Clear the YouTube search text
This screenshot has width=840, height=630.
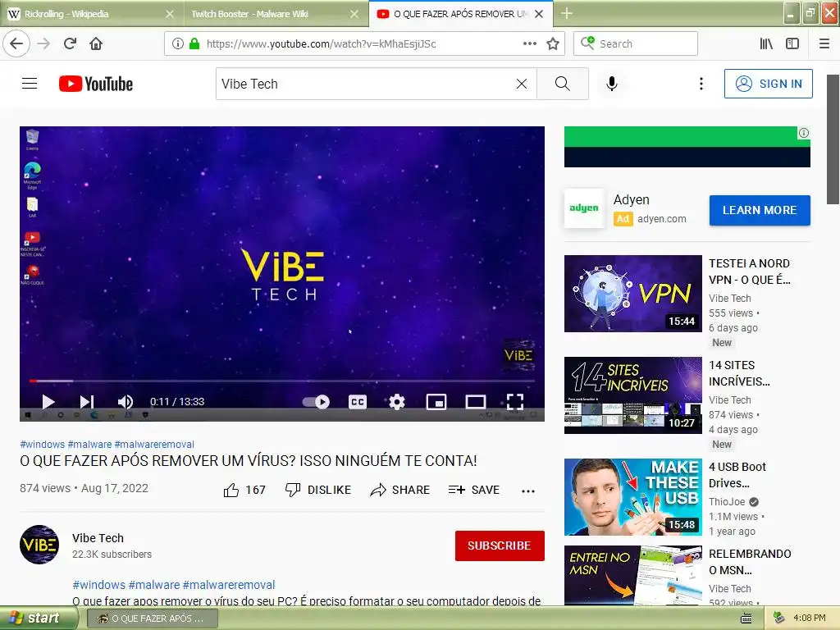click(x=521, y=84)
